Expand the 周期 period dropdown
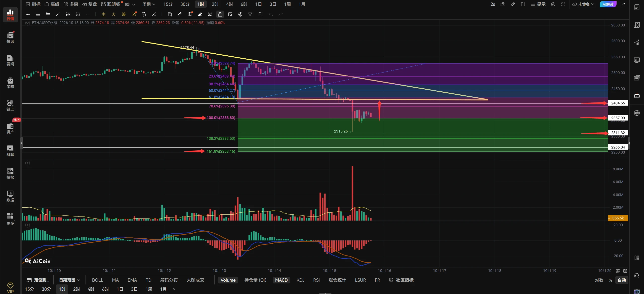Image resolution: width=644 pixels, height=294 pixels. point(149,4)
